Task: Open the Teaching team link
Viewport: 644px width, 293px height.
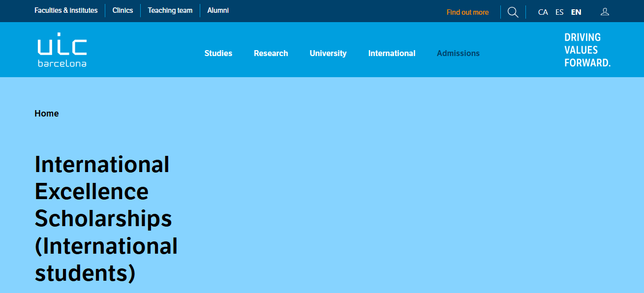Action: coord(170,10)
